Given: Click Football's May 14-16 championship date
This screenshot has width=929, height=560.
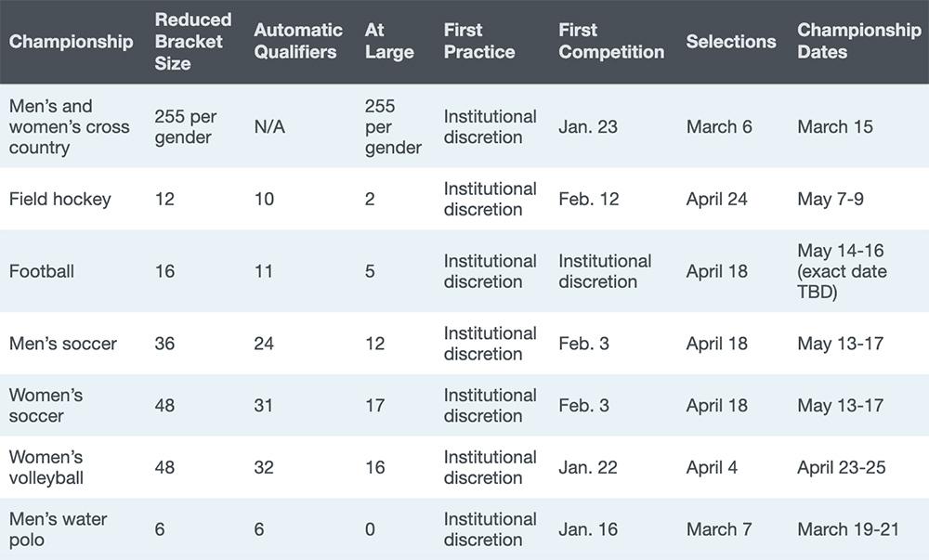Looking at the screenshot, I should pyautogui.click(x=842, y=271).
